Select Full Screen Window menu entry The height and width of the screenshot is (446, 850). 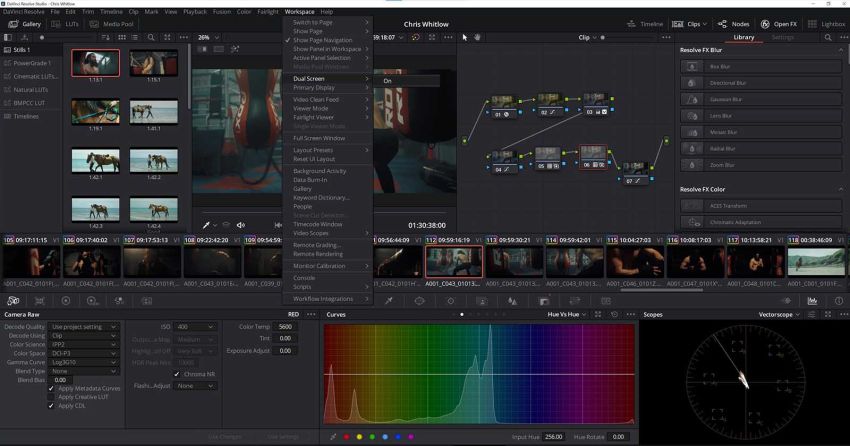click(319, 138)
